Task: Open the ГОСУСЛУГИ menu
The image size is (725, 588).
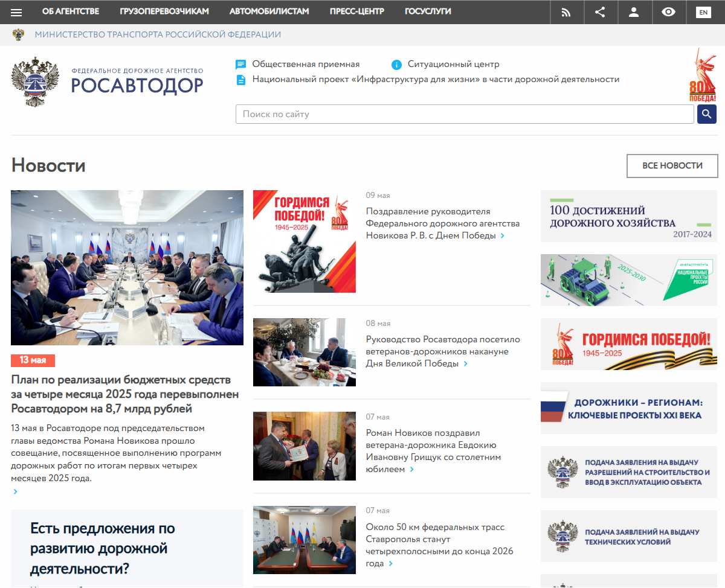Action: (x=428, y=11)
